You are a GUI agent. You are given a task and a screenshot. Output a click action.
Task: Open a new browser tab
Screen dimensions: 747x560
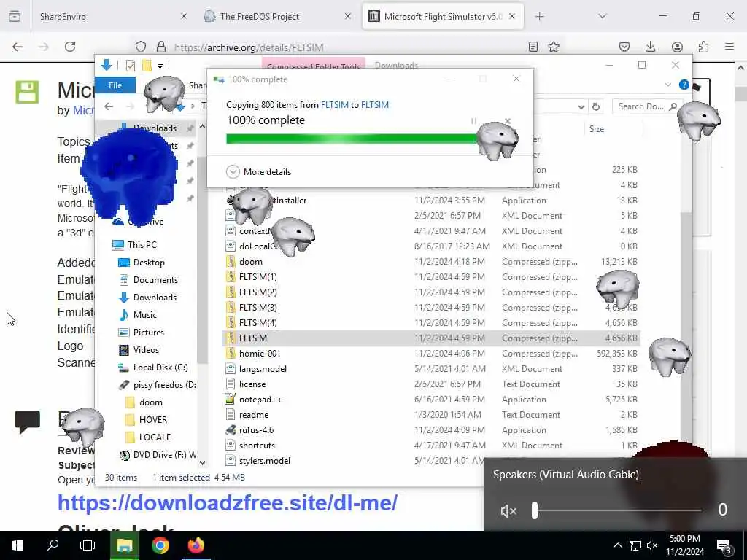tap(539, 16)
